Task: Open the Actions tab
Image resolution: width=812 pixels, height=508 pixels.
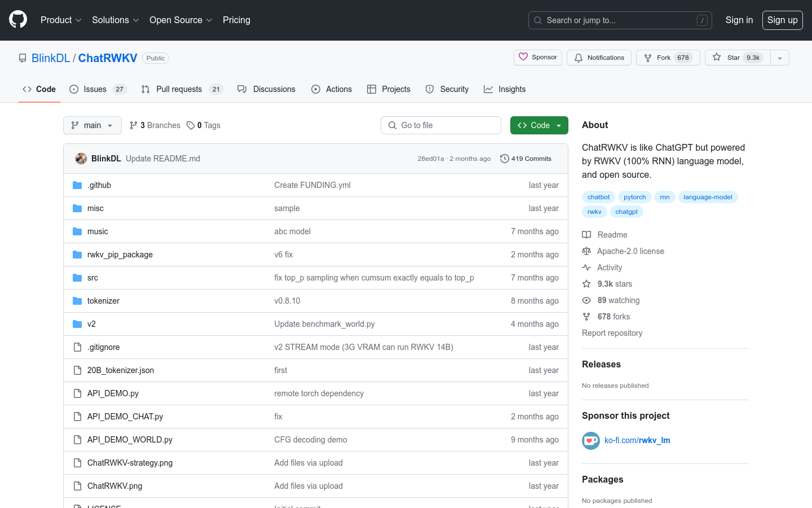Action: [x=332, y=89]
